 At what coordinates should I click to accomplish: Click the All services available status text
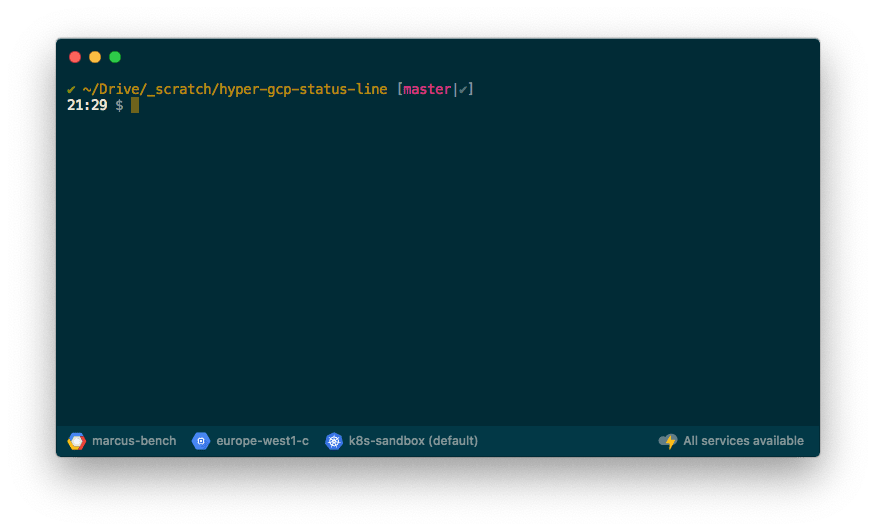(744, 441)
